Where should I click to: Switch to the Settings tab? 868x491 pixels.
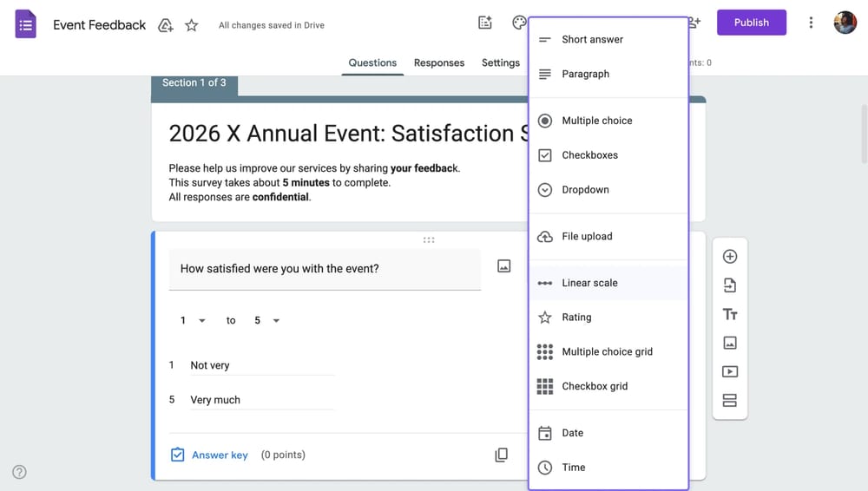click(501, 62)
